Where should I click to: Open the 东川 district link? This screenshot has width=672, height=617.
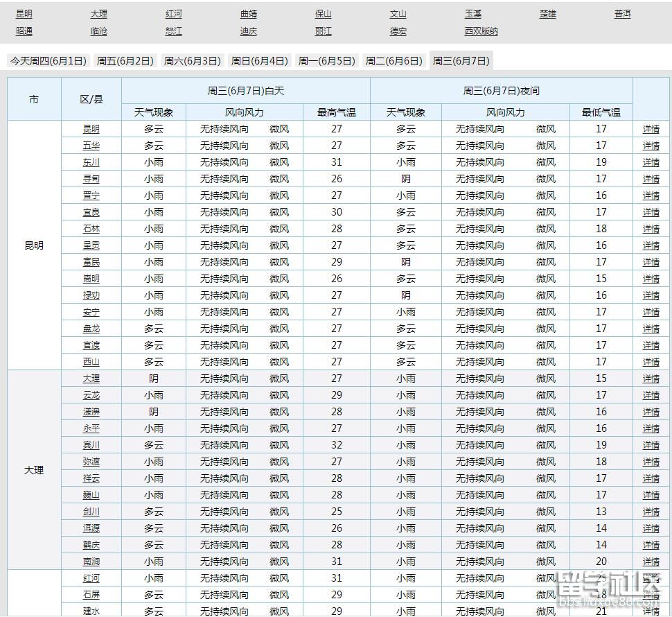click(x=91, y=162)
